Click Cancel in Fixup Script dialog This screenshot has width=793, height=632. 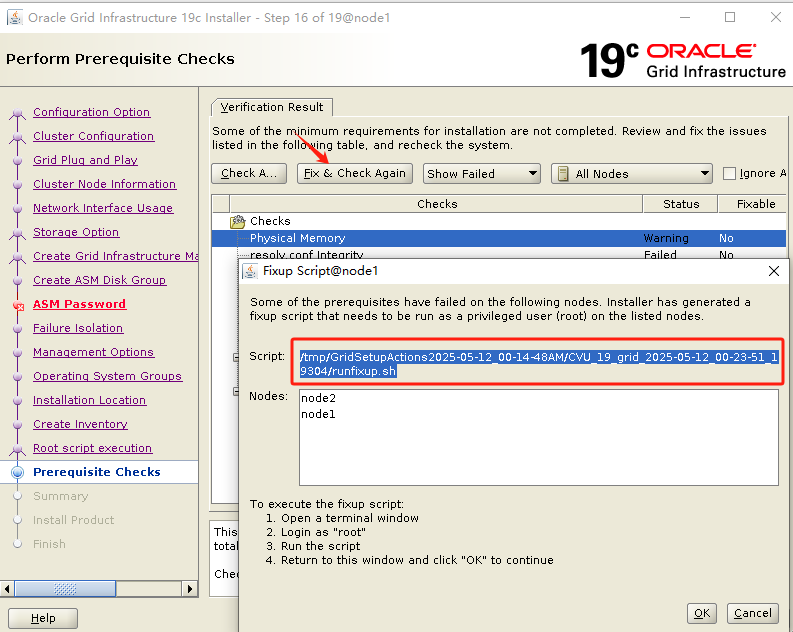[x=753, y=613]
